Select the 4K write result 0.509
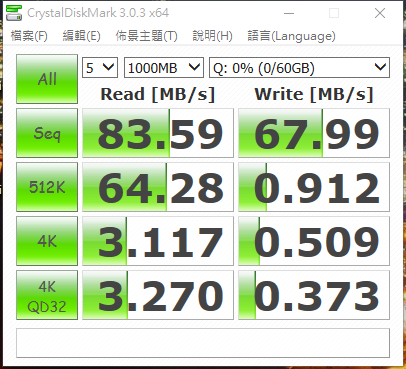This screenshot has height=369, width=406. tap(314, 241)
